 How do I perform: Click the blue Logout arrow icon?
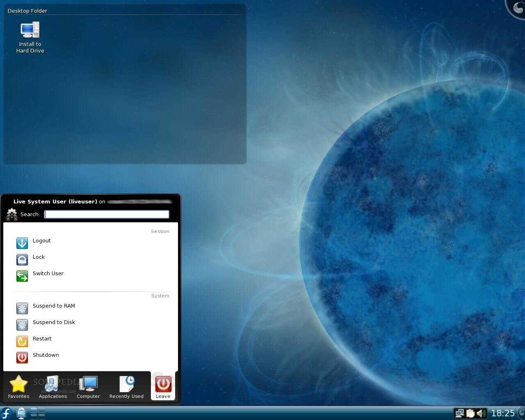point(22,243)
